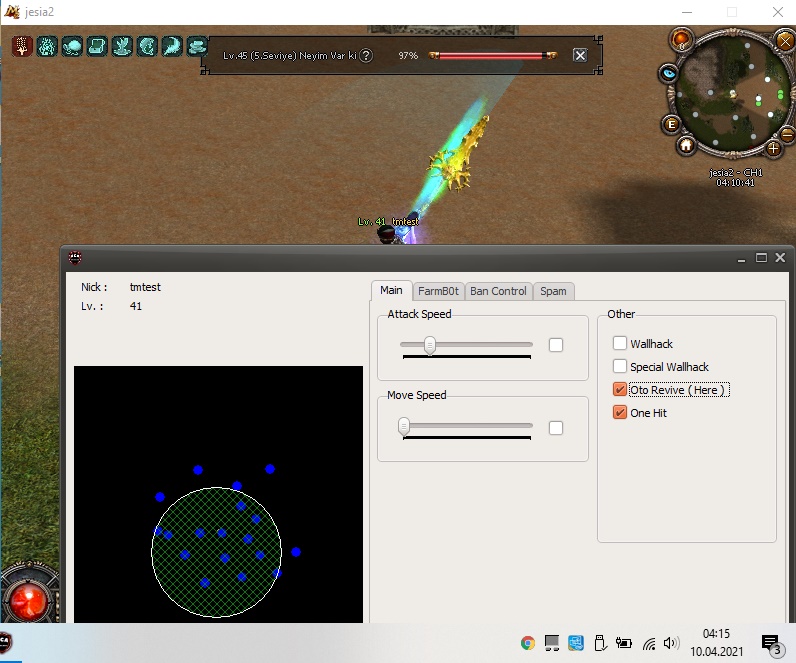Uncheck the One Hit checkbox
Screen dimensions: 796x663
[620, 412]
